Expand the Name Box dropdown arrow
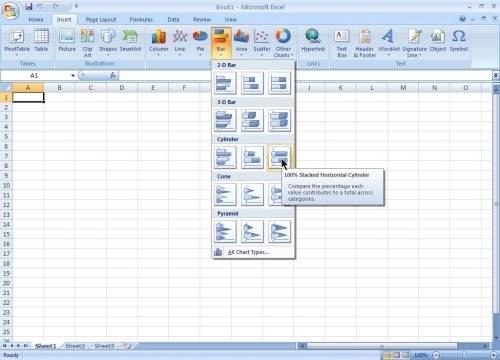The height and width of the screenshot is (360, 500). (73, 76)
